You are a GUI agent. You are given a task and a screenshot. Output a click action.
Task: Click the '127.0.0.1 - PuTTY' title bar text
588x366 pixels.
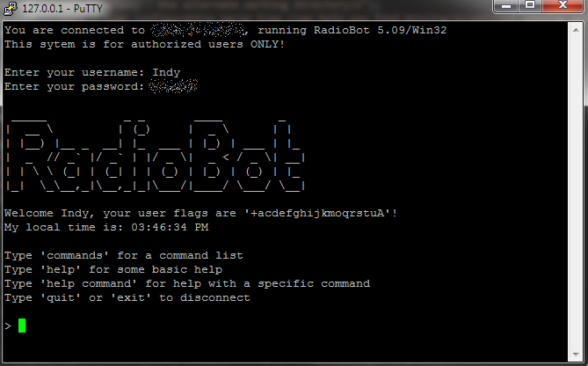pos(62,8)
